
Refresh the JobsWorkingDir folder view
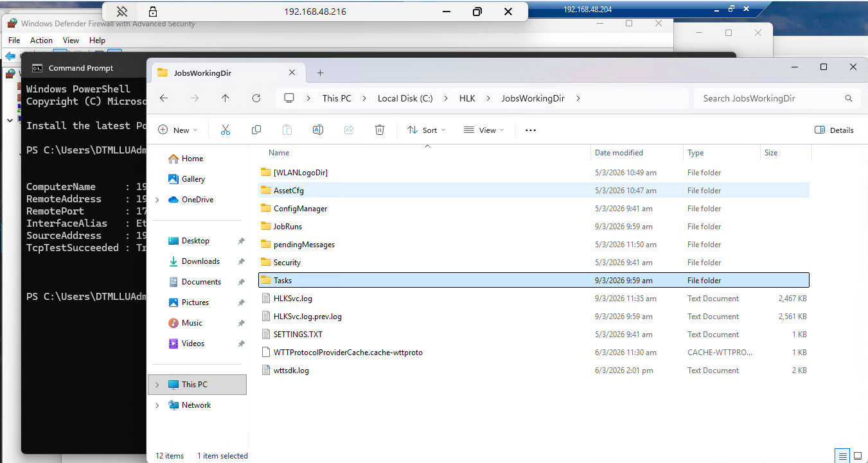[x=256, y=98]
